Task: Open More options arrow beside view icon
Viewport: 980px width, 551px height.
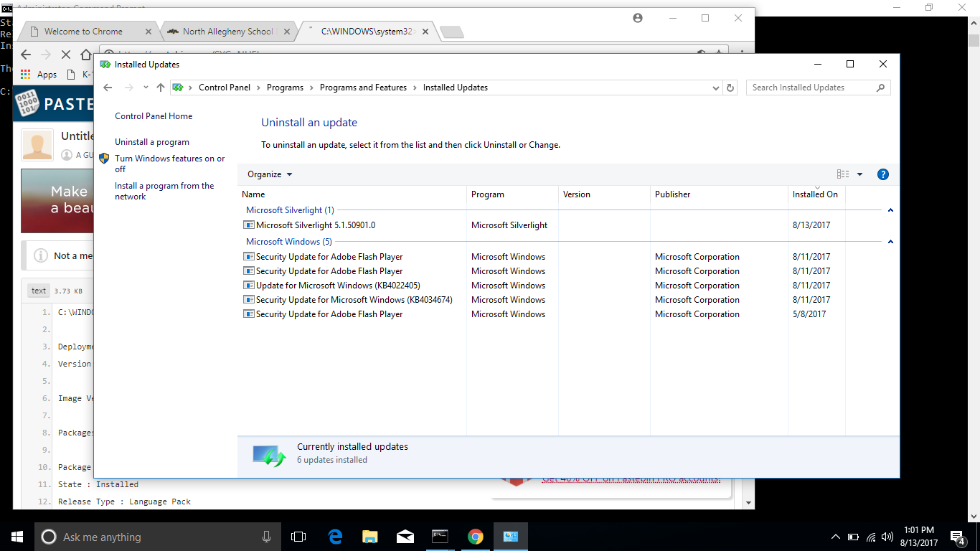Action: (x=859, y=174)
